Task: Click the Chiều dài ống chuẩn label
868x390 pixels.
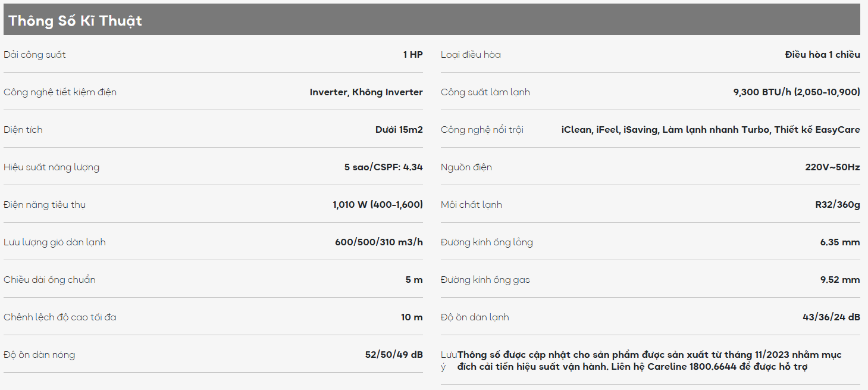Action: pos(49,280)
